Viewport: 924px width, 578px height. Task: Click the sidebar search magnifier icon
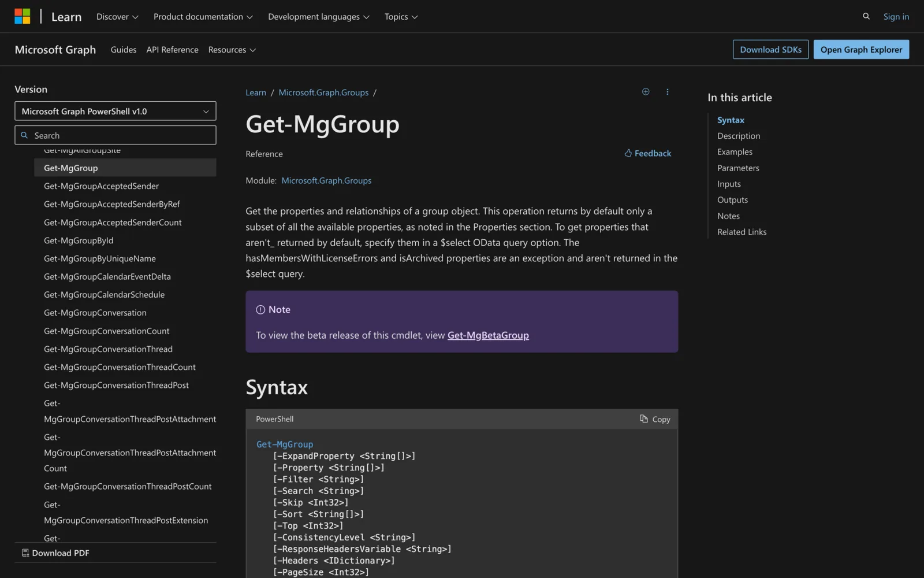pyautogui.click(x=24, y=135)
